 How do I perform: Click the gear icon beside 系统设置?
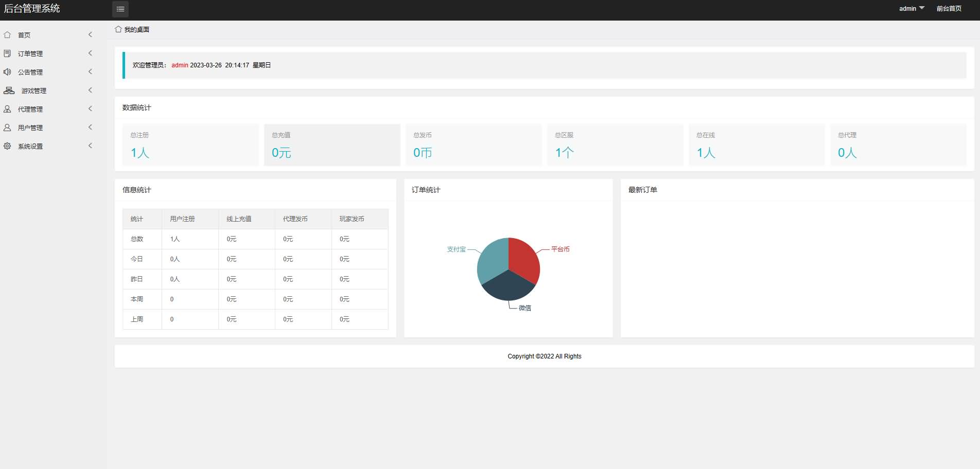point(7,146)
